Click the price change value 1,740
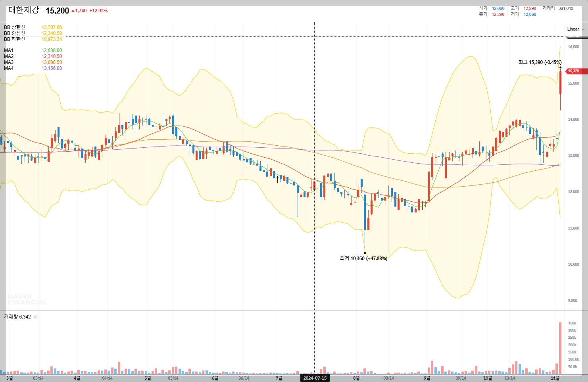 click(x=81, y=11)
